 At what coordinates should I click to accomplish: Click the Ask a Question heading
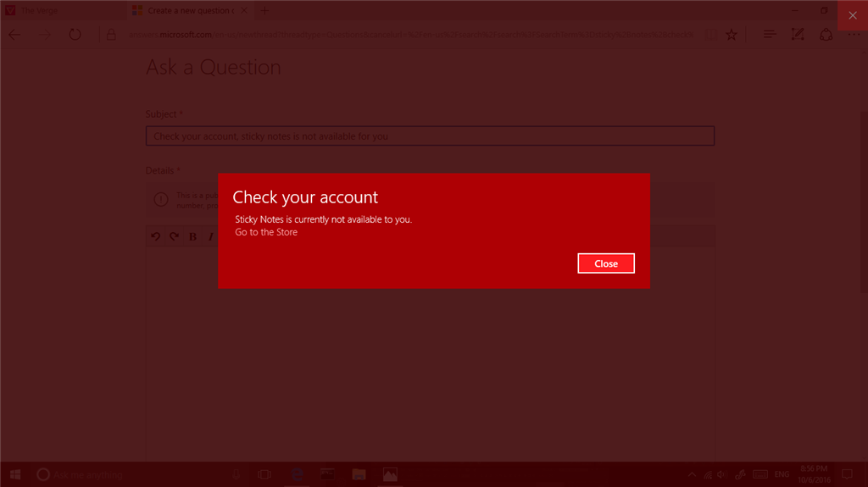[x=213, y=67]
